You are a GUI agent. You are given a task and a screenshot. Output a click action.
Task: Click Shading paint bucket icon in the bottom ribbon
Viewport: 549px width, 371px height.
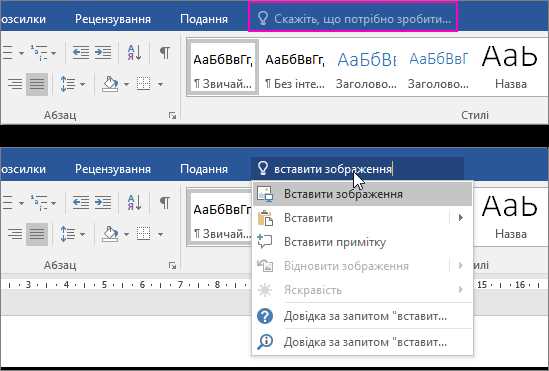pos(110,234)
